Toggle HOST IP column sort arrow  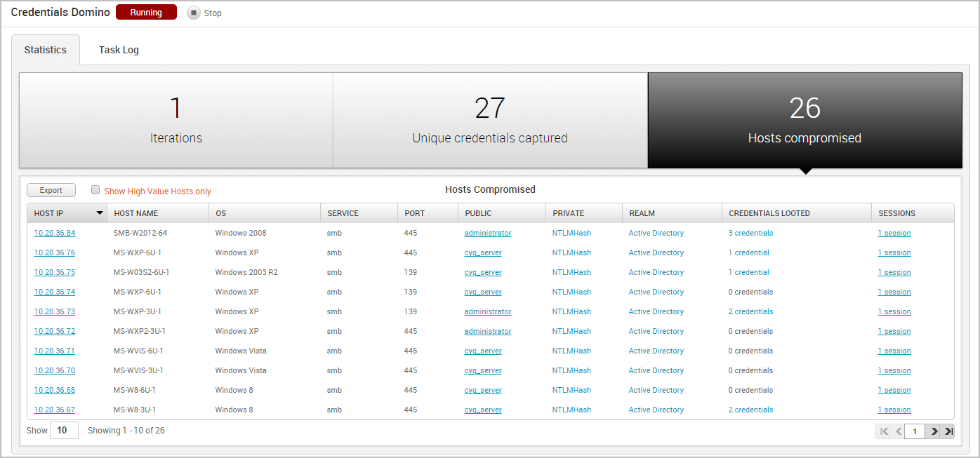[100, 213]
